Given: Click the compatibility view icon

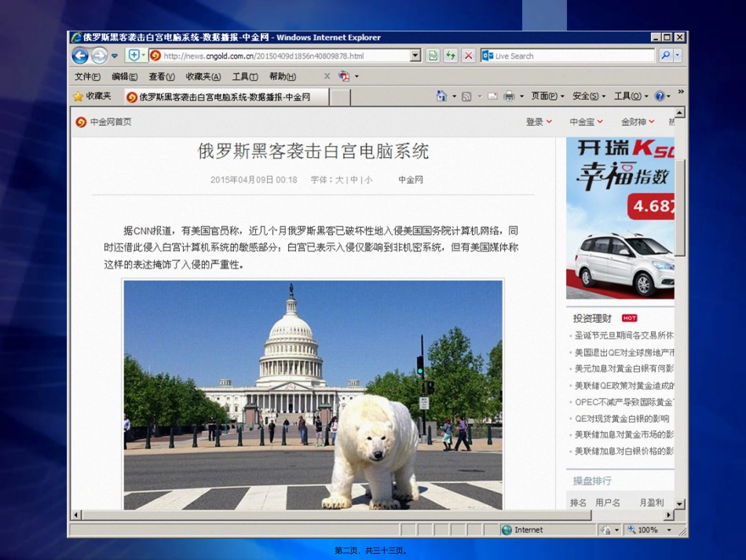Looking at the screenshot, I should click(x=433, y=56).
